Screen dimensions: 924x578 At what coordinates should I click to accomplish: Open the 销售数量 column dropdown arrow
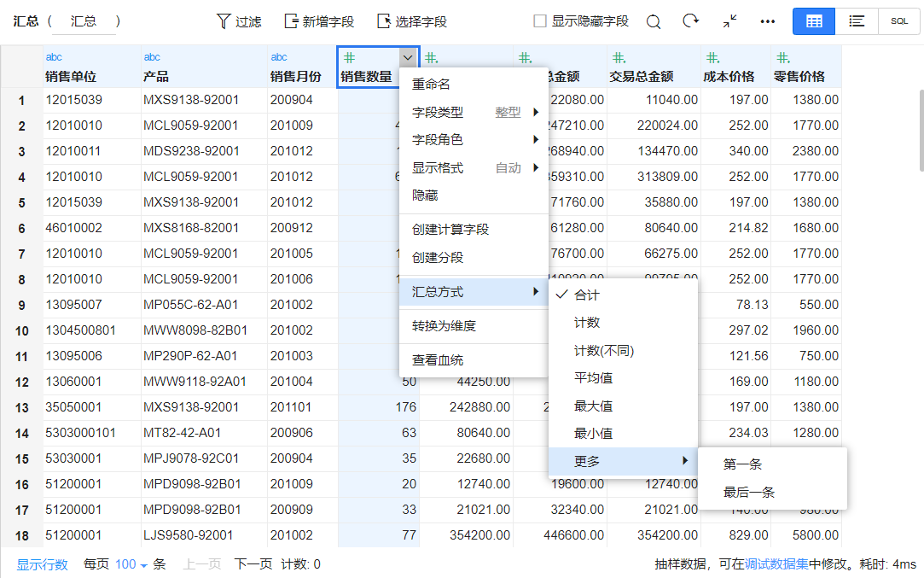pos(408,57)
